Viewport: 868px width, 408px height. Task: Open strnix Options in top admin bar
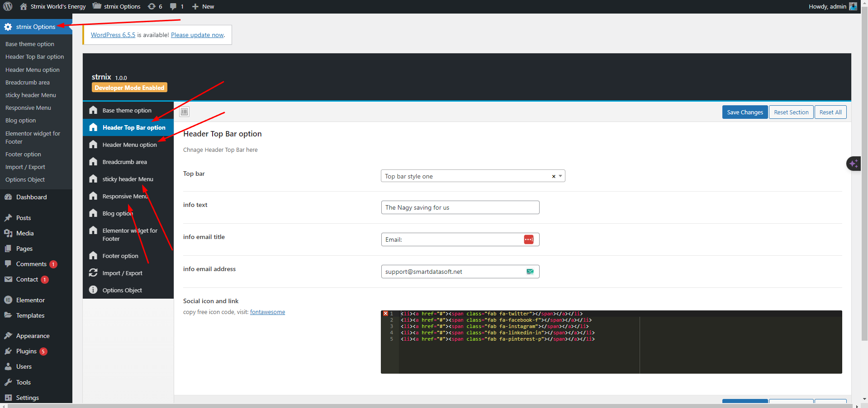pyautogui.click(x=117, y=6)
